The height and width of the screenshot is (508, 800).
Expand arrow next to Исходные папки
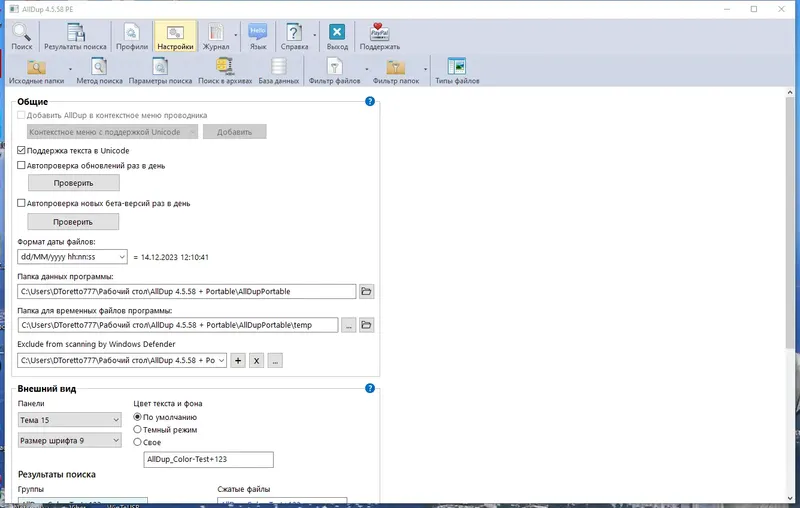[70, 70]
